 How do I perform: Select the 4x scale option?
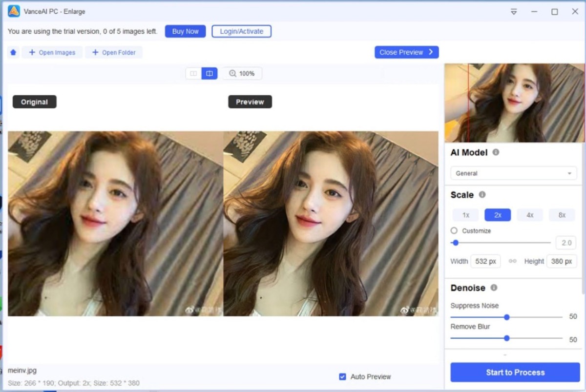pos(529,215)
